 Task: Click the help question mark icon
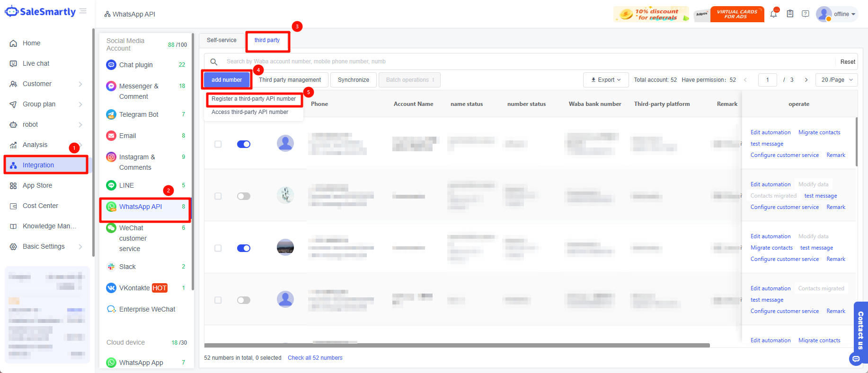[x=805, y=14]
